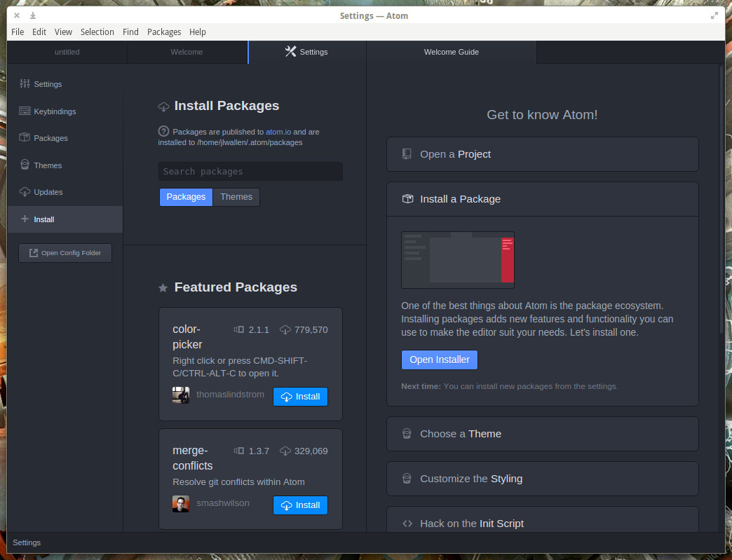Open the File menu
The image size is (732, 560).
click(x=18, y=32)
